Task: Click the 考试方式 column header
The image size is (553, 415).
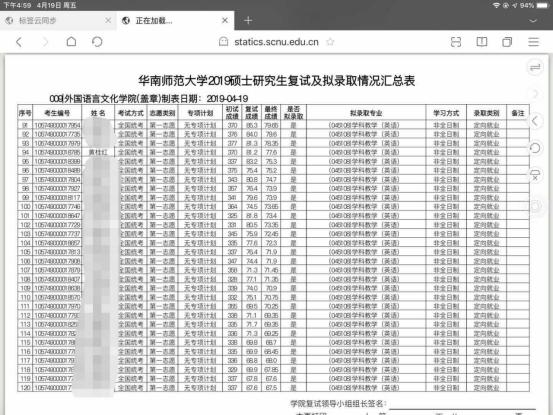Action: [130, 113]
